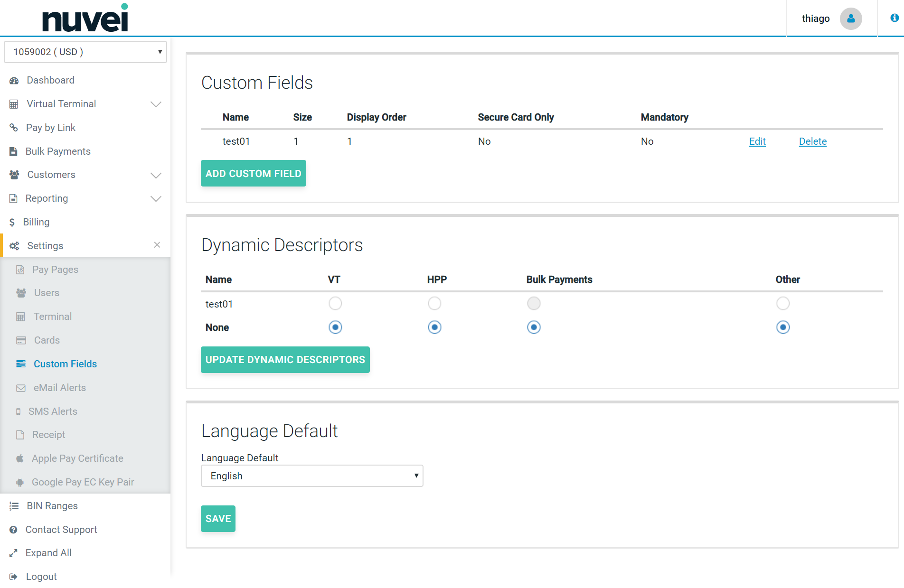Click the Google Pay android icon

pyautogui.click(x=20, y=483)
